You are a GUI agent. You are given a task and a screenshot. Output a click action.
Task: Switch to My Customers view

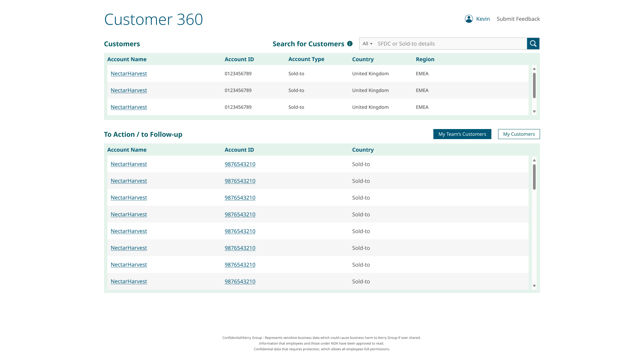[519, 134]
